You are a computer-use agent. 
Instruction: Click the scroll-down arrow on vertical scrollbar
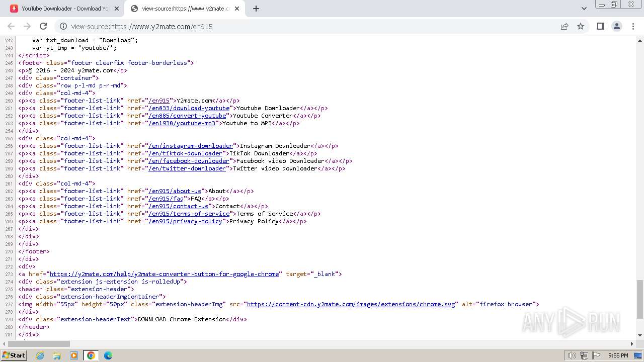pos(639,335)
